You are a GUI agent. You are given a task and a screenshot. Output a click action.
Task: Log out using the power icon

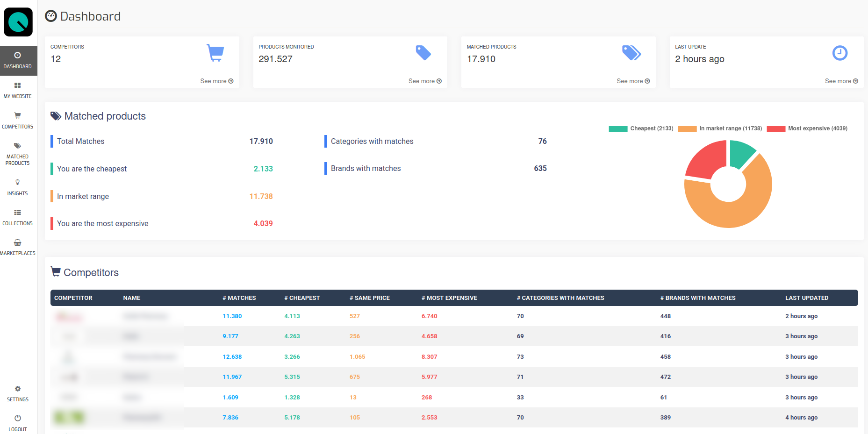18,418
